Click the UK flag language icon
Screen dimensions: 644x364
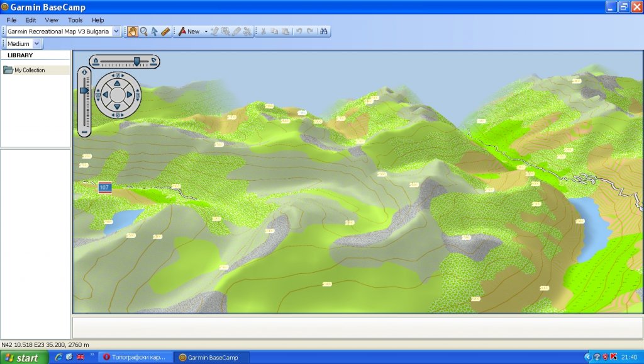coord(80,357)
